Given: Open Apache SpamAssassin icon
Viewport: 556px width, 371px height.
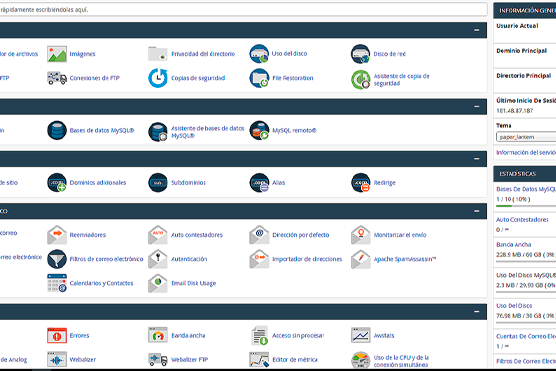Looking at the screenshot, I should tap(361, 259).
